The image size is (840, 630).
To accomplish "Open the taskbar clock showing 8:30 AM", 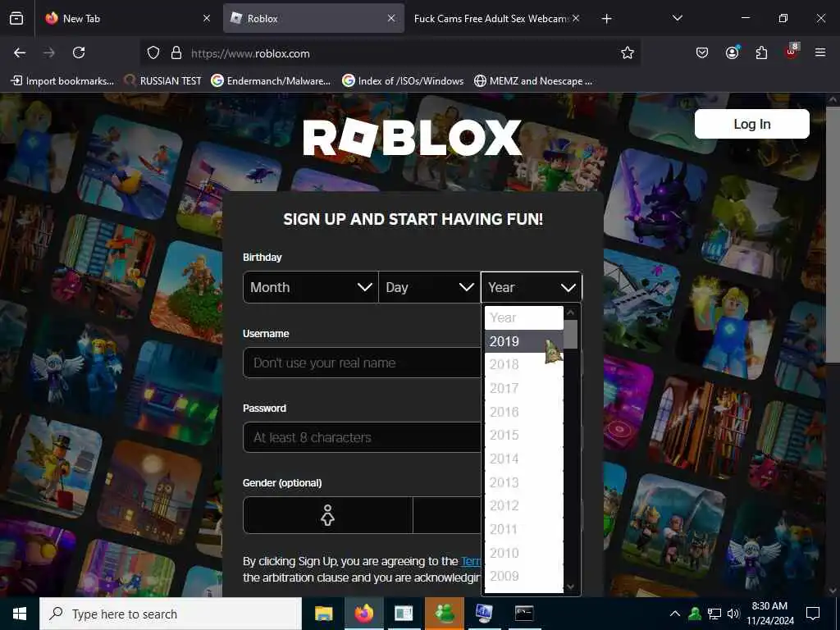I will tap(769, 614).
